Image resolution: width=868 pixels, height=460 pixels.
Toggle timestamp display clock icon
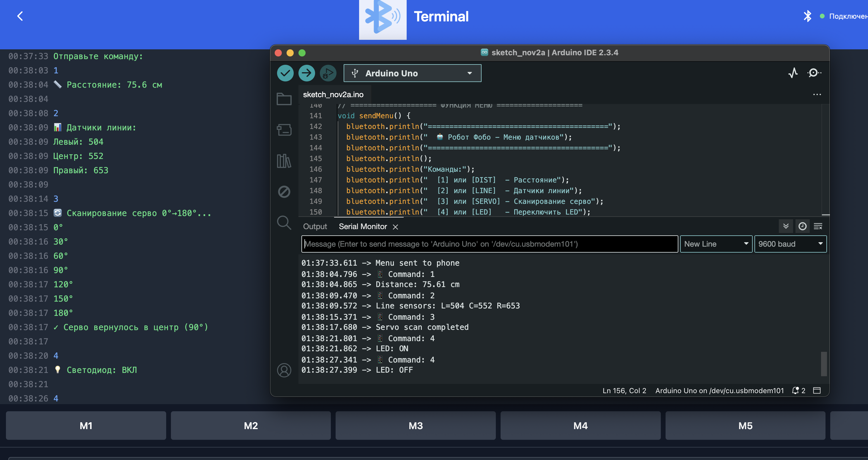pyautogui.click(x=802, y=226)
